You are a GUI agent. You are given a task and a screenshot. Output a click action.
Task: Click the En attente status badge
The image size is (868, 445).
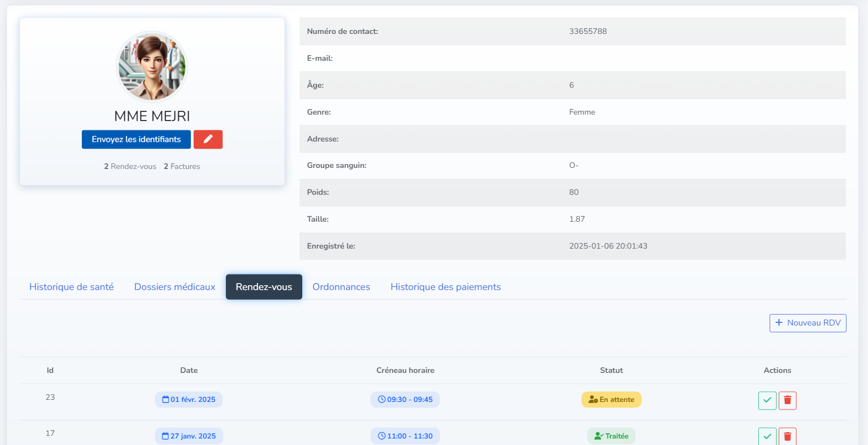coord(611,400)
